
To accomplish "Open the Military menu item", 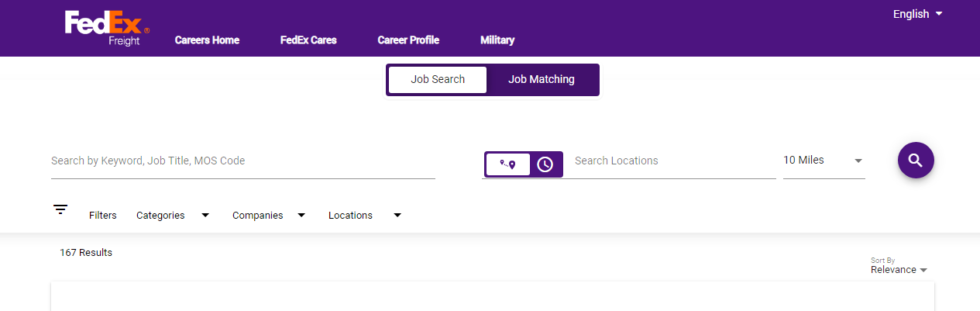I will click(497, 40).
